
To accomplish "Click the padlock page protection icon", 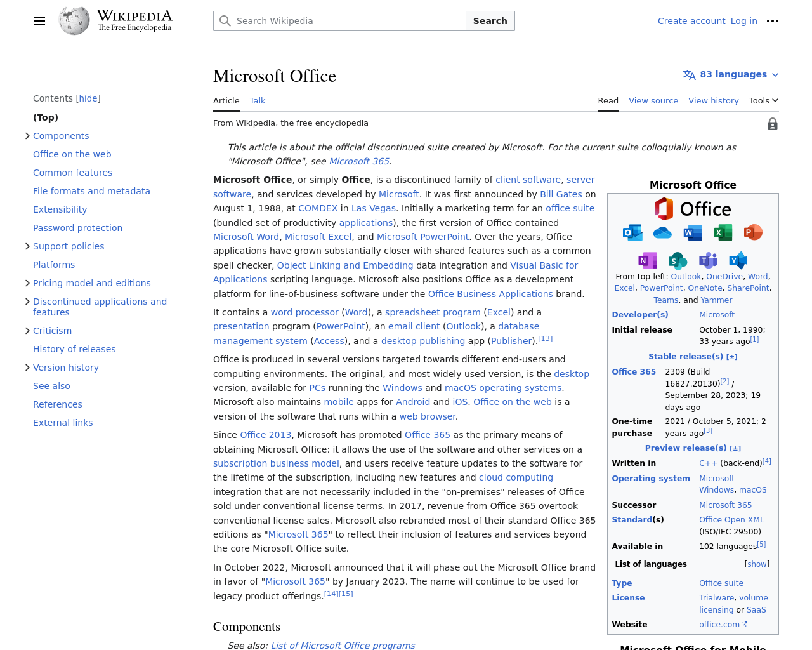I will pyautogui.click(x=772, y=124).
